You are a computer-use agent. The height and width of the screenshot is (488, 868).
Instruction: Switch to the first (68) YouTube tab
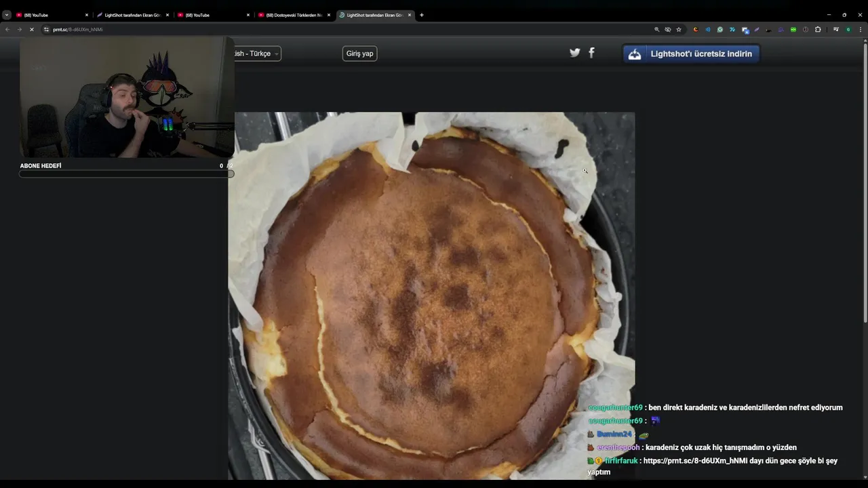tap(52, 15)
